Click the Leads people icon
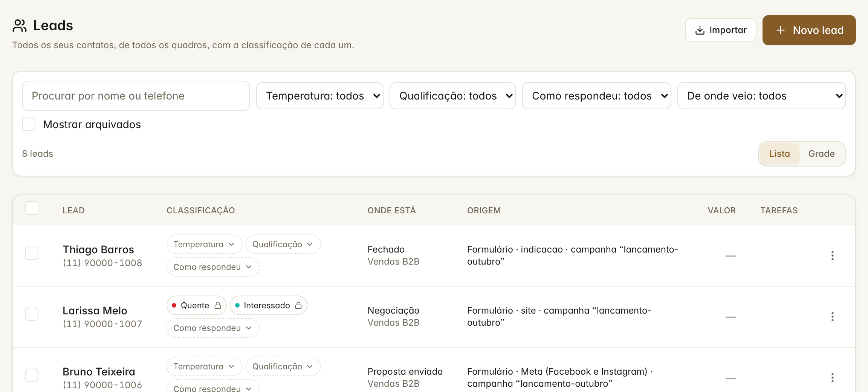The width and height of the screenshot is (868, 392). pyautogui.click(x=20, y=26)
